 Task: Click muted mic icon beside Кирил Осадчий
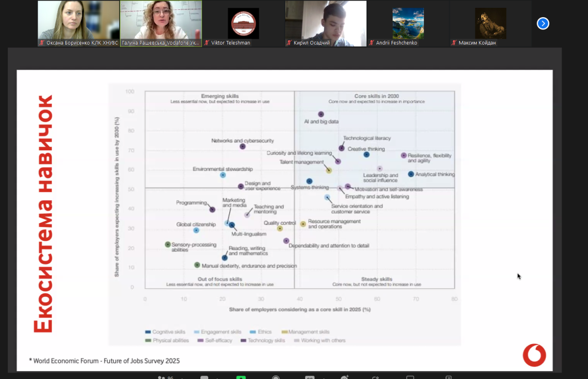pyautogui.click(x=290, y=43)
